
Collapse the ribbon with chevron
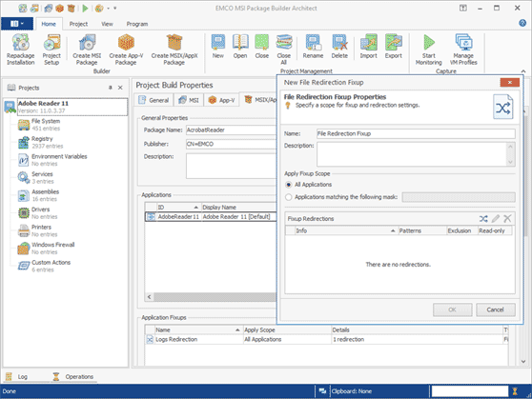tap(523, 71)
